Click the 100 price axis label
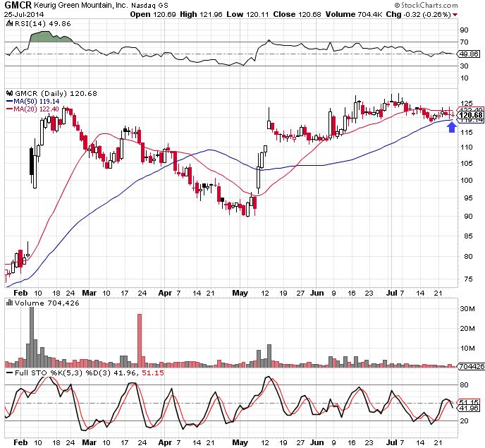 pyautogui.click(x=467, y=180)
